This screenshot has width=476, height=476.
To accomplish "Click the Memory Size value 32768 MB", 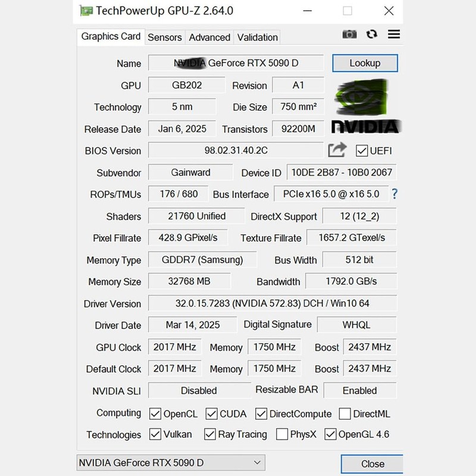I will pos(189,281).
